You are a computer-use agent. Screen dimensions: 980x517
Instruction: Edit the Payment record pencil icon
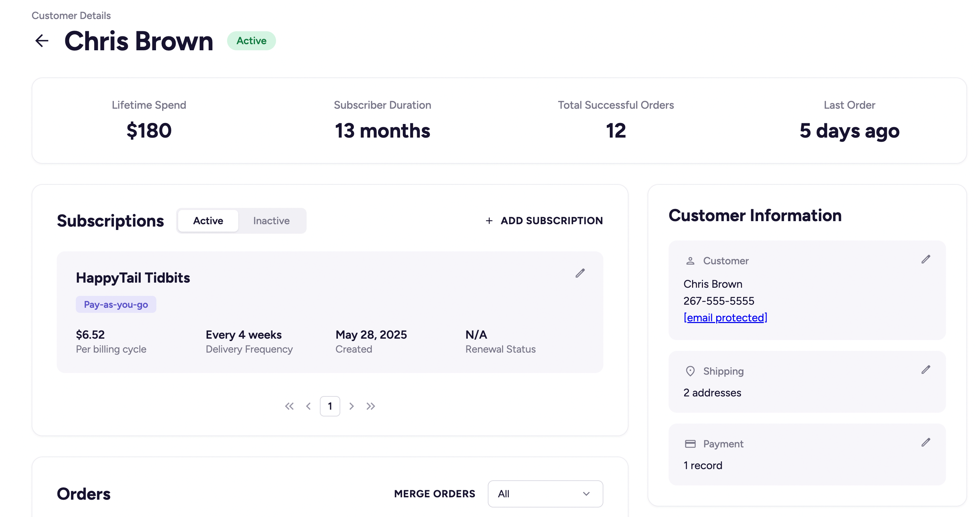click(x=926, y=442)
